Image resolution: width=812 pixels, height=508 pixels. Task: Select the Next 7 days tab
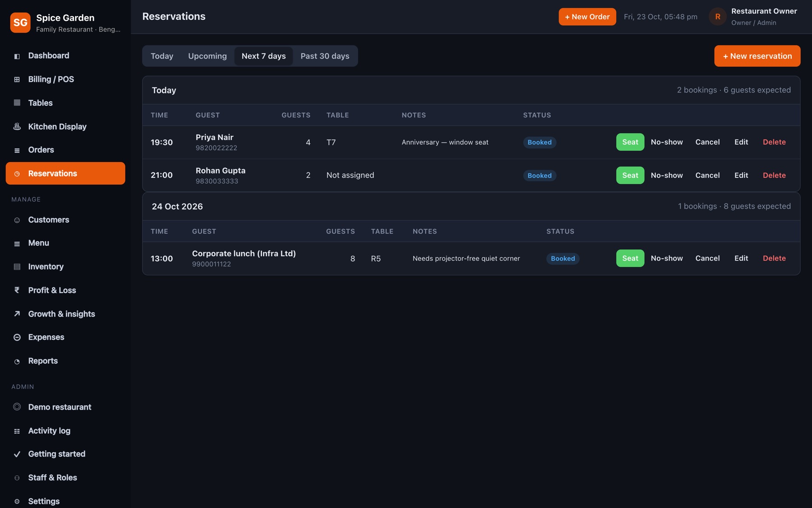[263, 56]
